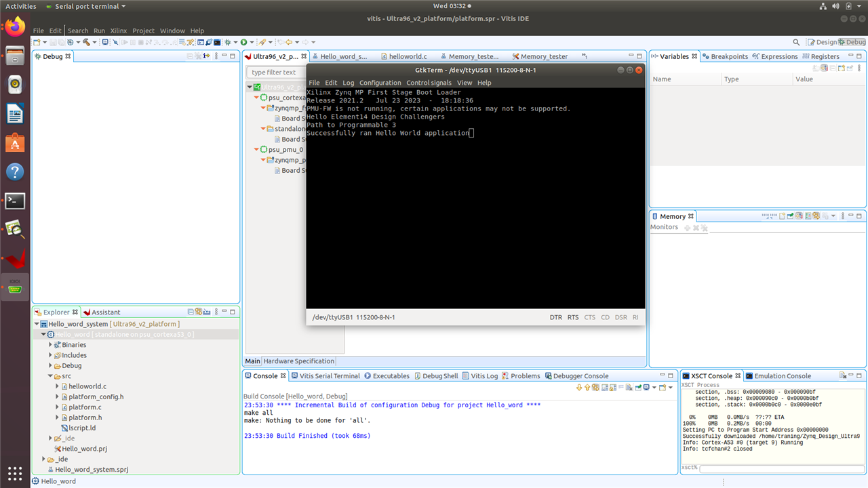
Task: Click the green Run icon in toolbar
Action: (x=243, y=42)
